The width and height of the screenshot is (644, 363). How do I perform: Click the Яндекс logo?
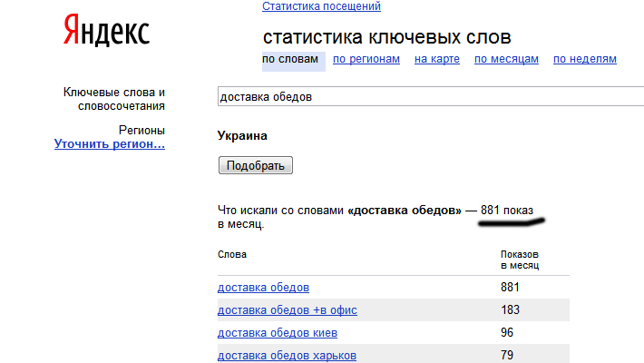click(106, 31)
